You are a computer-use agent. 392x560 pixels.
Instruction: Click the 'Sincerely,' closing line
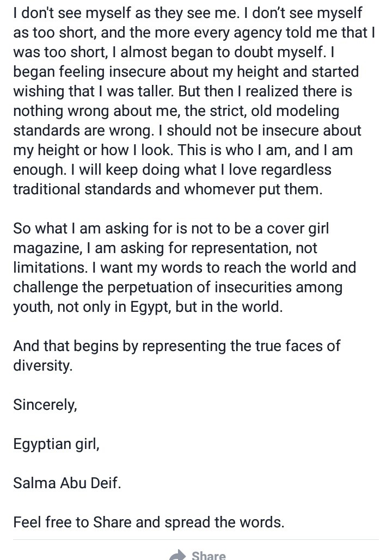(45, 405)
